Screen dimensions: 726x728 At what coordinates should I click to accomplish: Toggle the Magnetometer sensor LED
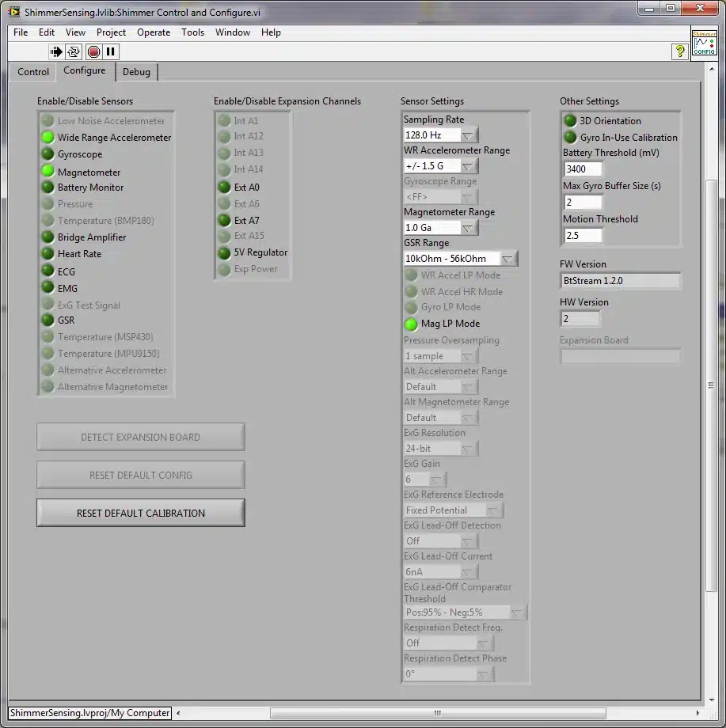point(48,172)
